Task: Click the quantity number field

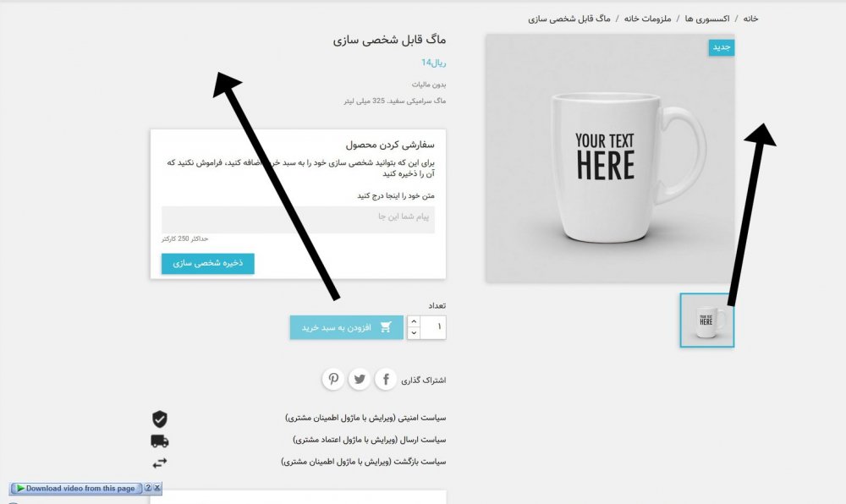Action: 433,327
